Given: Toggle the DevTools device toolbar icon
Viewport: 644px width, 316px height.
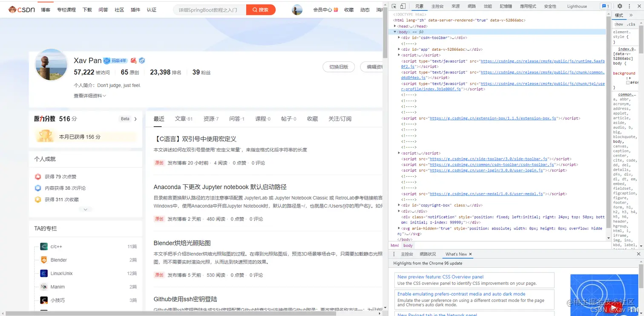Looking at the screenshot, I should (x=403, y=6).
